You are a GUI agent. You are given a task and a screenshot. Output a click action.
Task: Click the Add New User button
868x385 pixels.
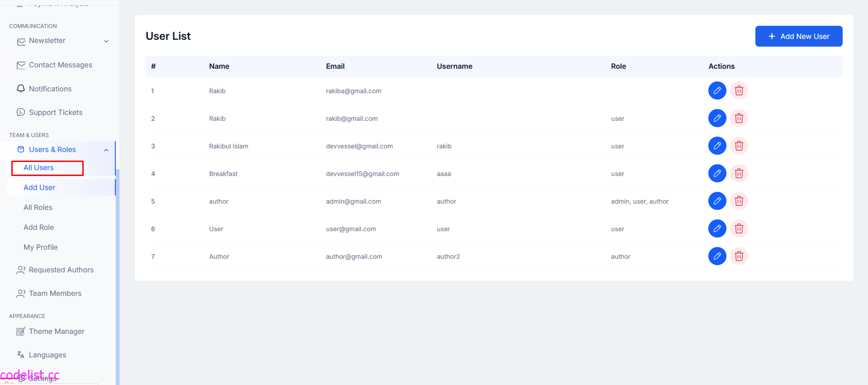(x=799, y=36)
